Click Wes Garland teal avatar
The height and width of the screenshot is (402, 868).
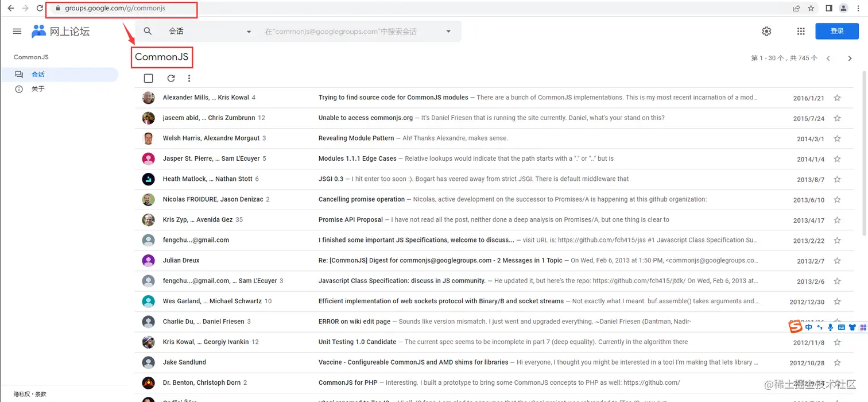click(x=148, y=301)
